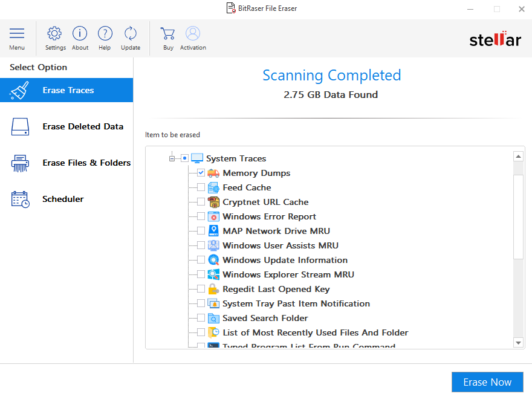Click the Recently Used Files And Folder icon
The image size is (532, 402).
(x=213, y=332)
